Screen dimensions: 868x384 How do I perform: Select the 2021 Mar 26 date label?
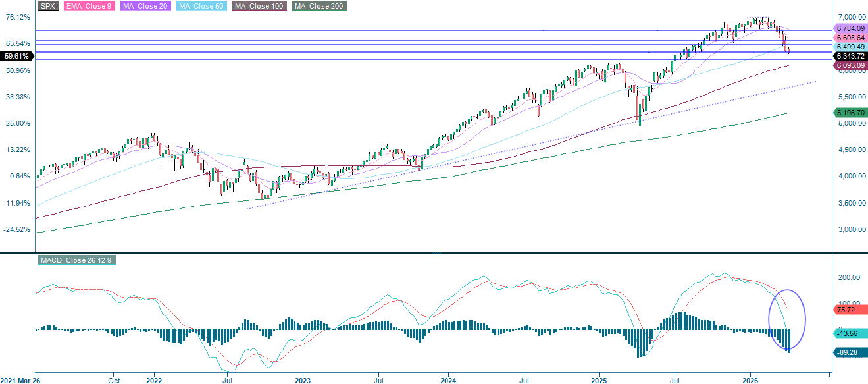pos(20,380)
